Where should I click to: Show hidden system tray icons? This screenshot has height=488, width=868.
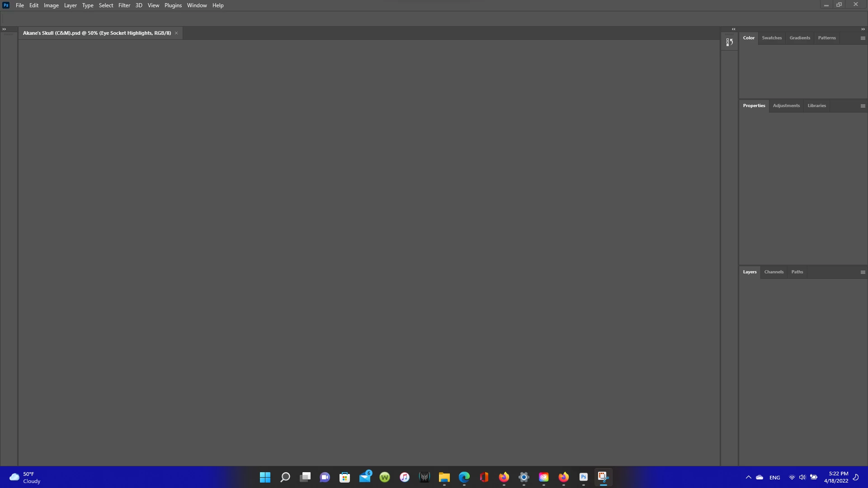coord(748,478)
